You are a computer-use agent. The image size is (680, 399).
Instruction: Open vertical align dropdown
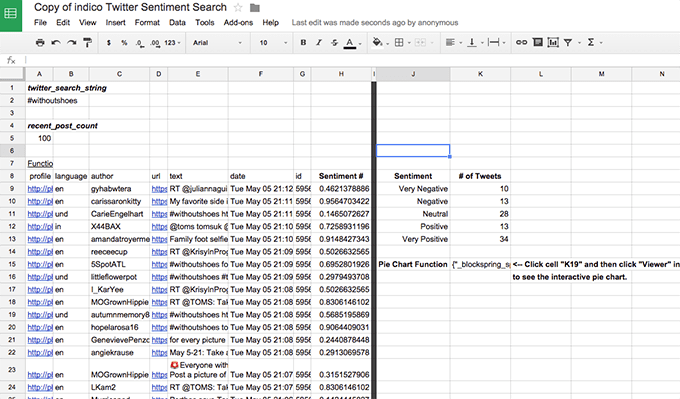coord(475,43)
